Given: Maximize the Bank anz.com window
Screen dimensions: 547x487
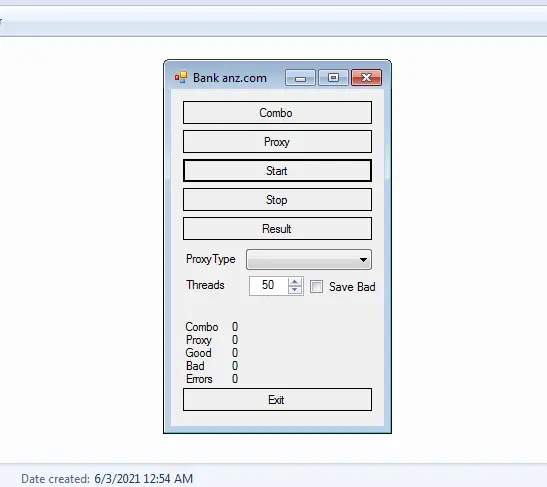Looking at the screenshot, I should tap(333, 77).
